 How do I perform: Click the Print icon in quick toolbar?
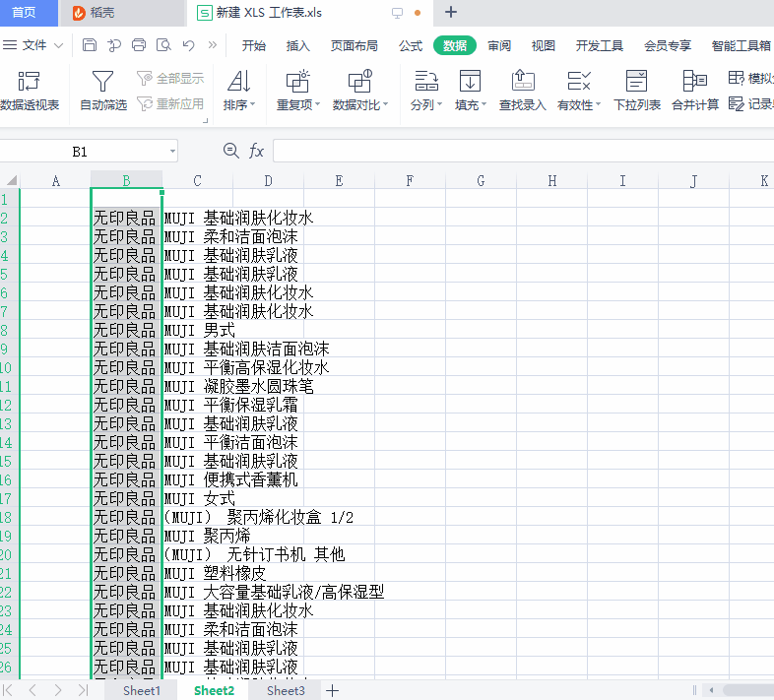(x=139, y=45)
